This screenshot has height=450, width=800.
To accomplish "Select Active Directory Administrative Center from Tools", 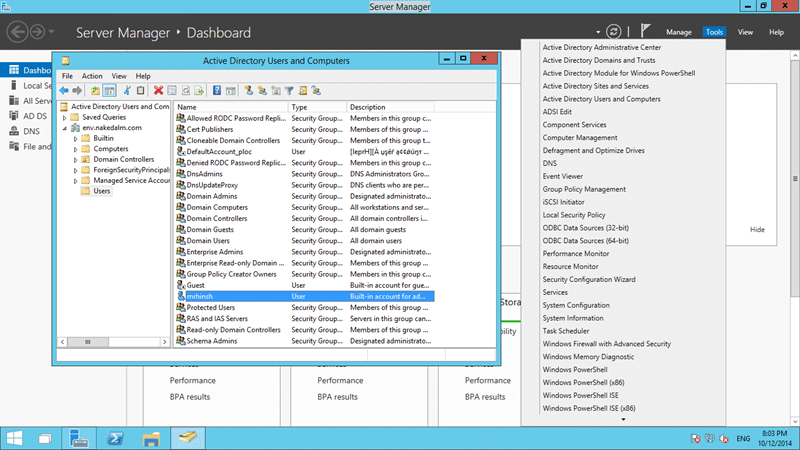I will point(602,47).
